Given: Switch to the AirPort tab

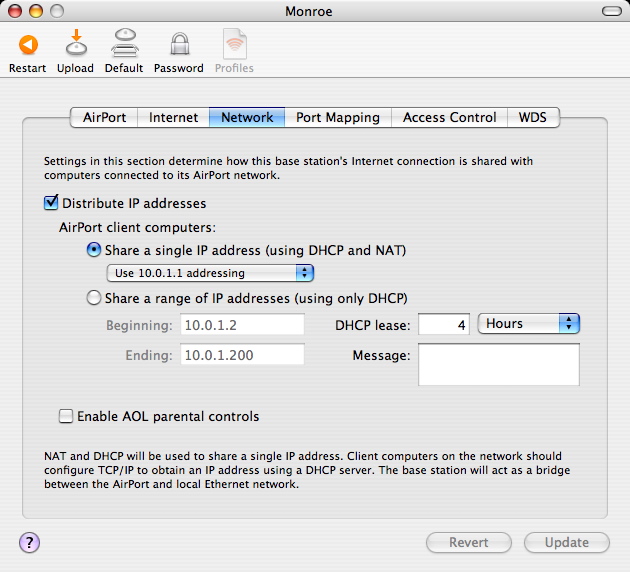Looking at the screenshot, I should (x=104, y=117).
